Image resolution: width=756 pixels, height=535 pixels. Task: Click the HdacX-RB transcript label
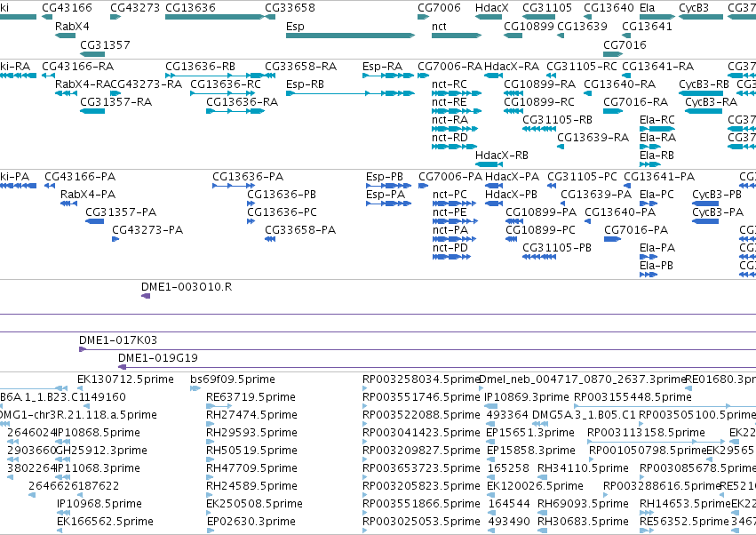pyautogui.click(x=501, y=156)
